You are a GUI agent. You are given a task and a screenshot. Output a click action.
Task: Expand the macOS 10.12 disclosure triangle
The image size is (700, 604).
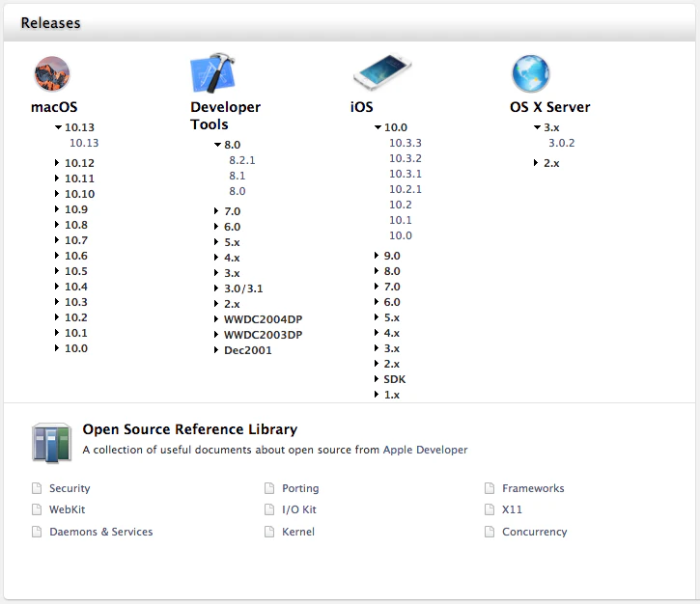[x=57, y=163]
